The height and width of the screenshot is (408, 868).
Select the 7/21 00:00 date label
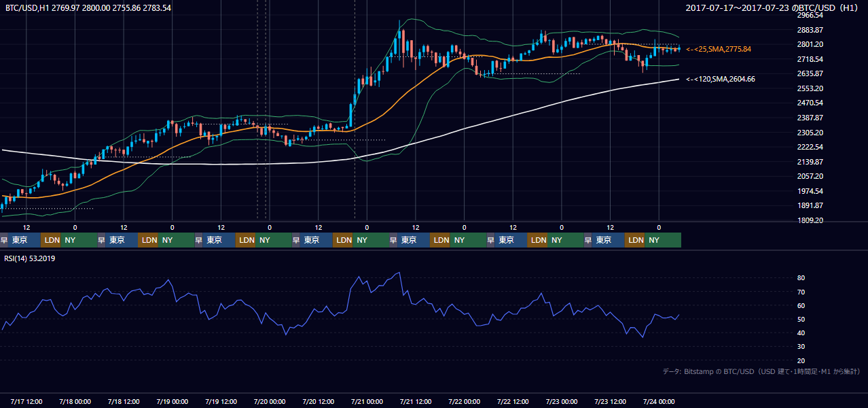tap(367, 401)
